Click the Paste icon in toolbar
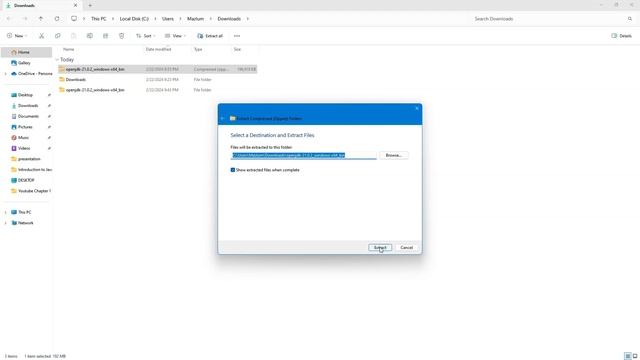Image resolution: width=640 pixels, height=360 pixels. click(x=73, y=36)
